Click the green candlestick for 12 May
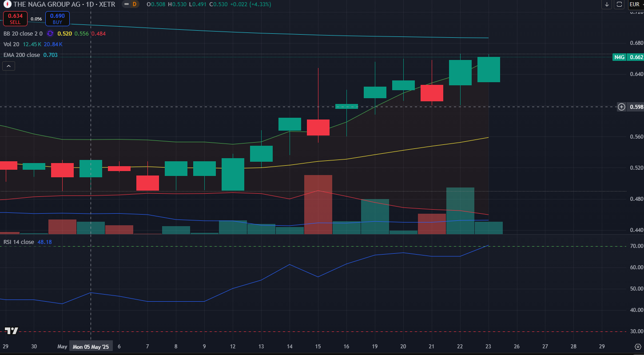The height and width of the screenshot is (355, 644). coord(233,174)
